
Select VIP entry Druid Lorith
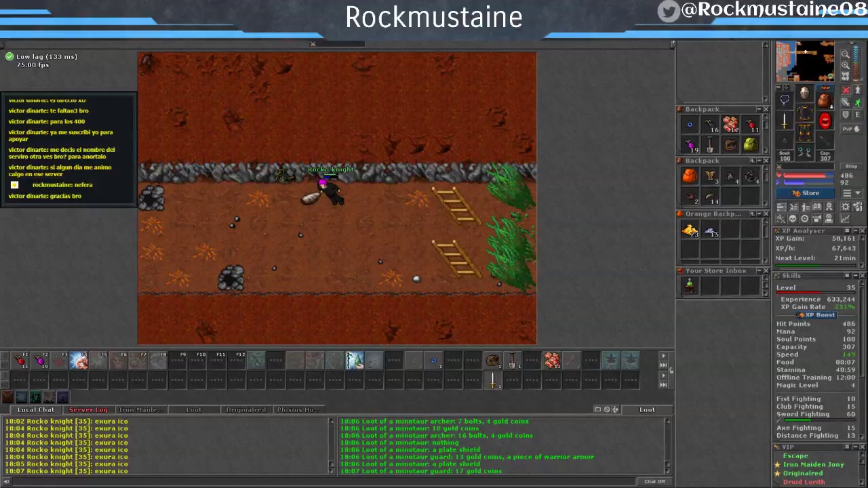804,483
